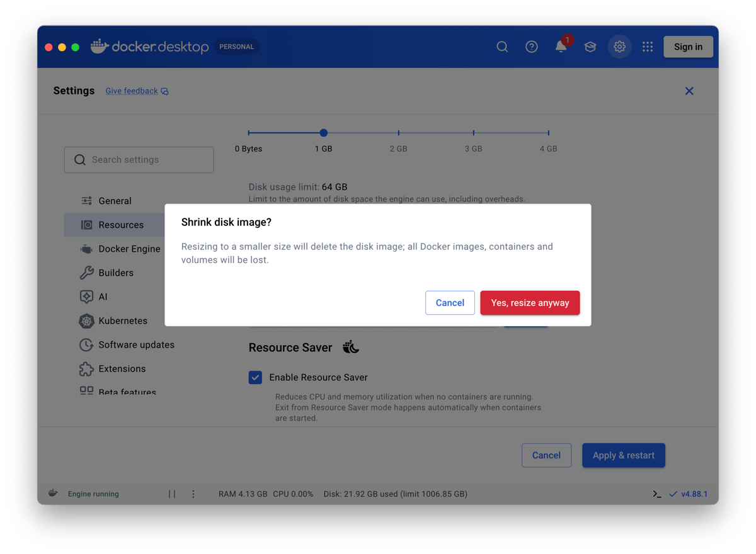The width and height of the screenshot is (756, 554).
Task: Click the Resources sidebar icon
Action: [x=86, y=225]
